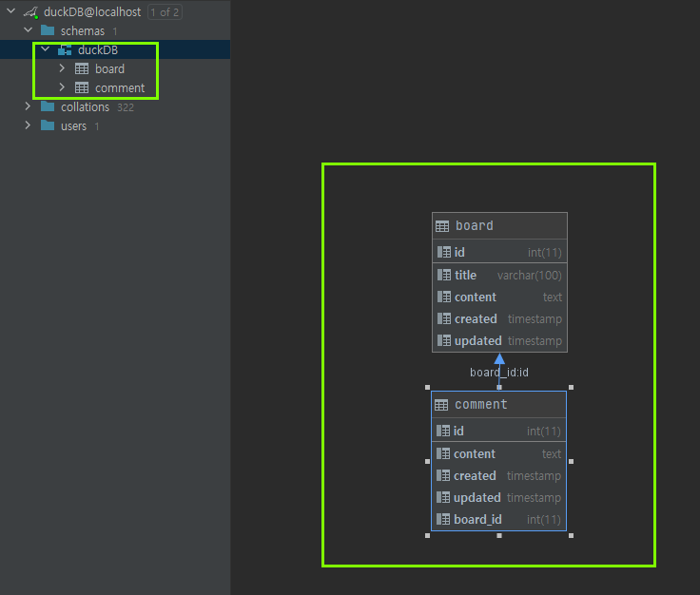Select the board table in database tree
The height and width of the screenshot is (595, 700).
[x=109, y=68]
